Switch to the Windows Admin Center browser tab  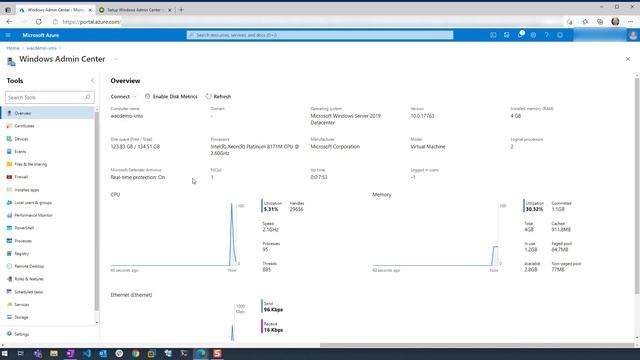point(55,10)
